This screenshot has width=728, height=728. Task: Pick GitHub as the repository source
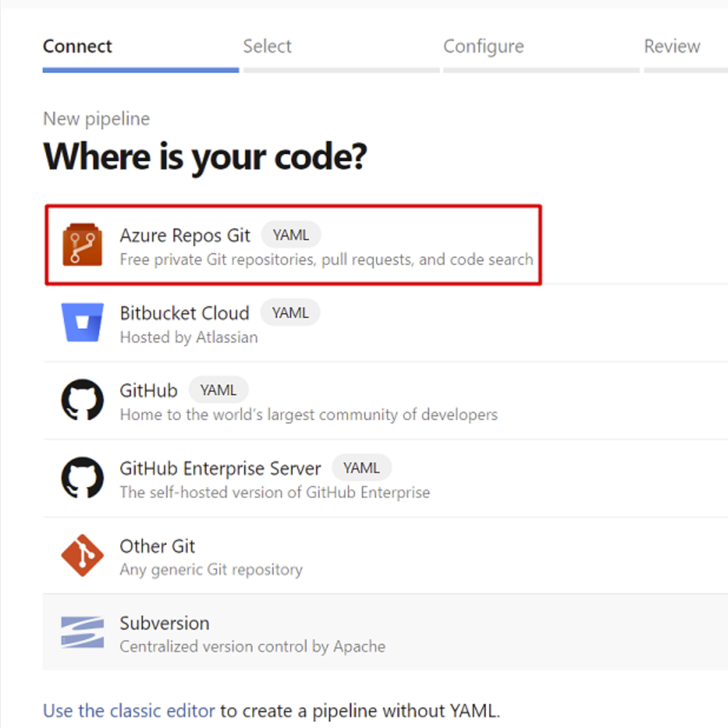[x=149, y=391]
